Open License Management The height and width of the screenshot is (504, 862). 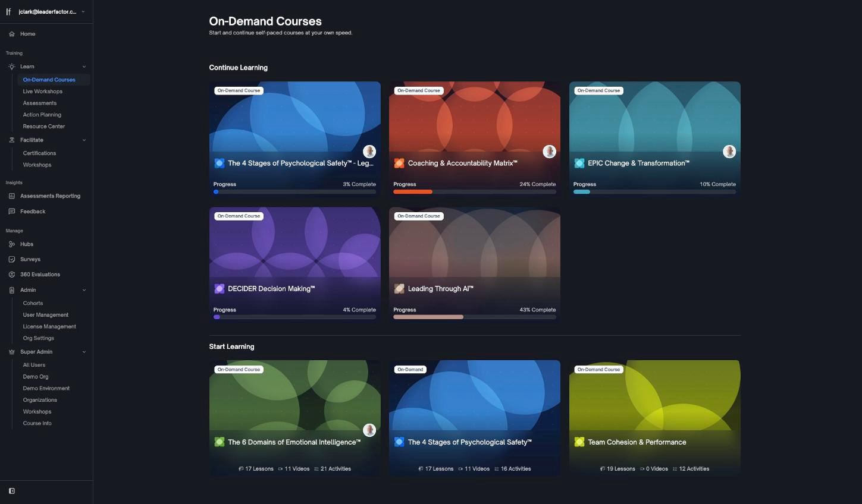tap(49, 327)
